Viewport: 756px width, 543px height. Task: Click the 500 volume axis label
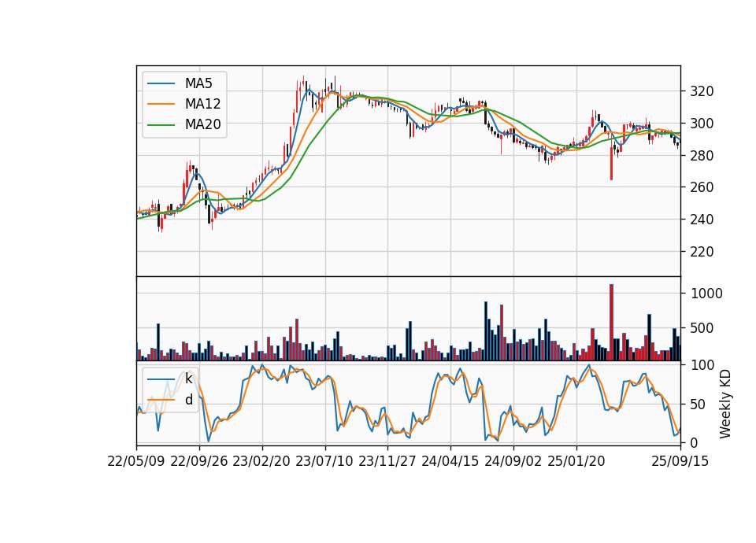point(702,328)
